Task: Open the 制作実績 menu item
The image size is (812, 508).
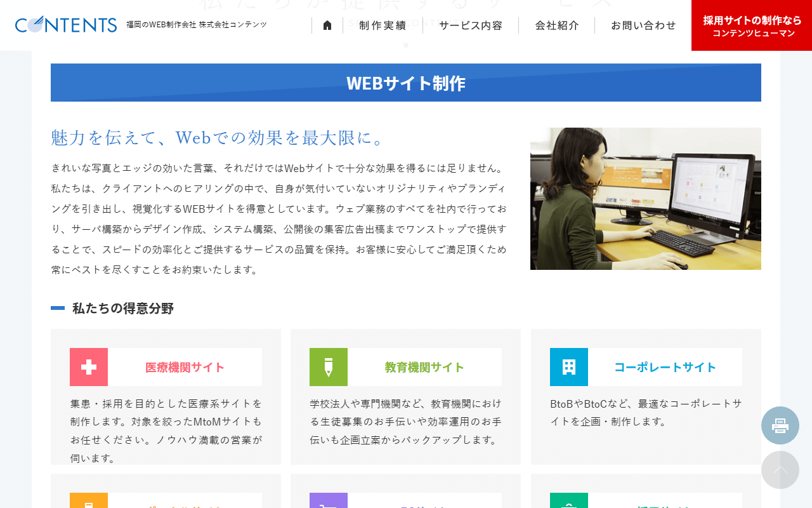Action: [x=383, y=25]
